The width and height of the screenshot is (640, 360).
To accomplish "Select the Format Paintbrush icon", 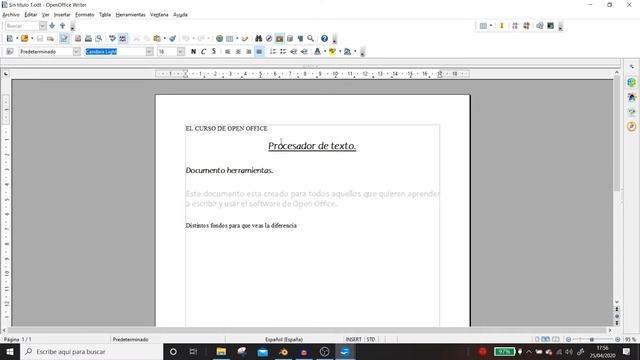I will tap(173, 38).
